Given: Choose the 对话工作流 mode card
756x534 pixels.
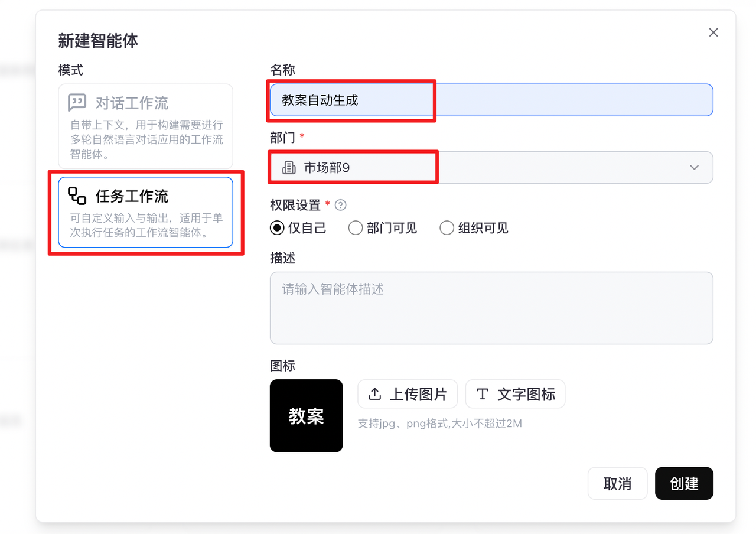Looking at the screenshot, I should point(145,126).
